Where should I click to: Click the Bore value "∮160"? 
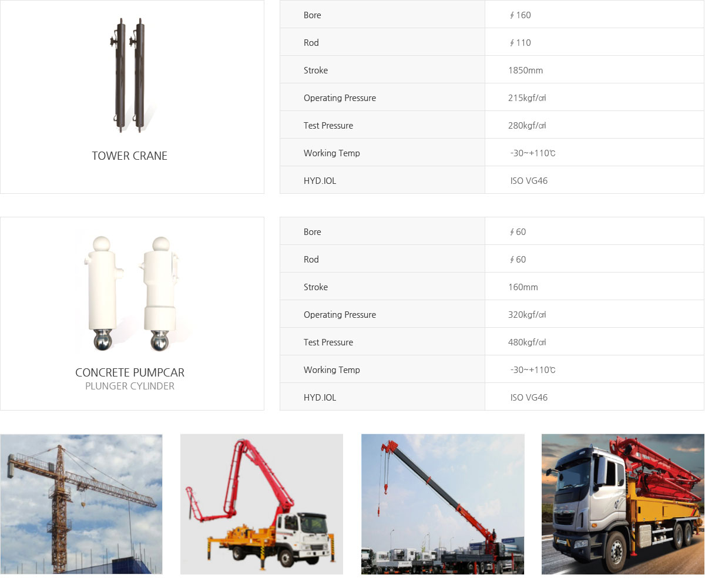[520, 15]
